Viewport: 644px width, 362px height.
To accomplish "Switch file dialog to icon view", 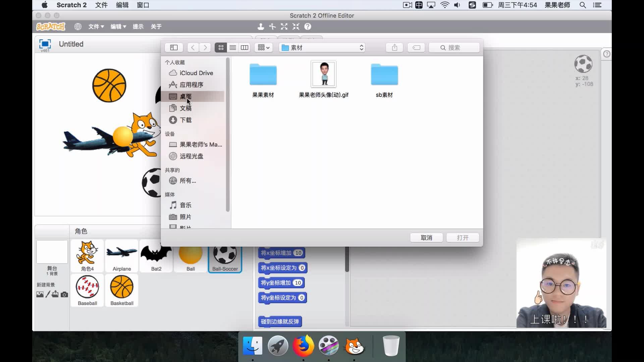I will [x=221, y=48].
